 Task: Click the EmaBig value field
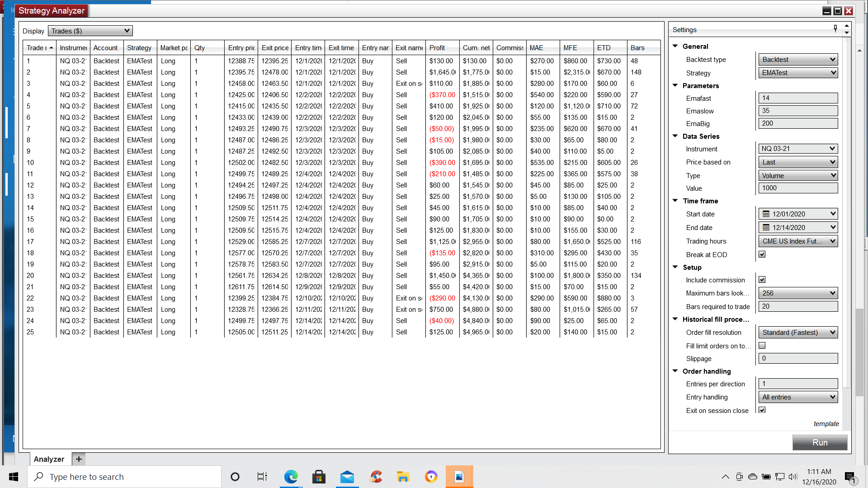798,123
